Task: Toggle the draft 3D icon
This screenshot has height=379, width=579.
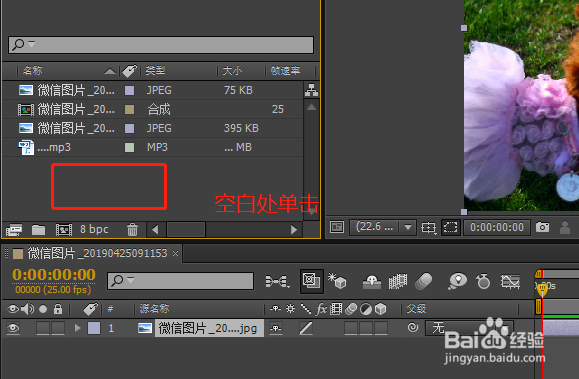Action: (337, 281)
